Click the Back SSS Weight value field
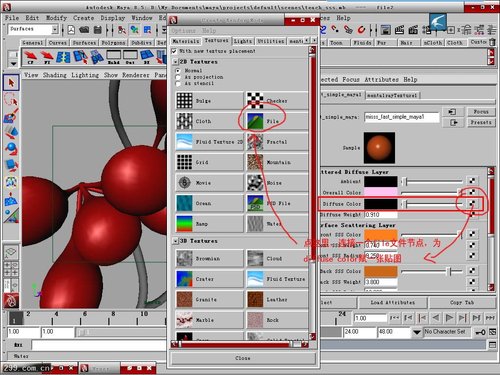This screenshot has width=500, height=375. 381,282
